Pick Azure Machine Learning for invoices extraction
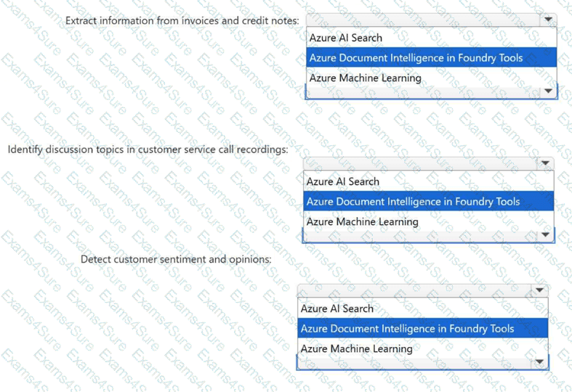Viewport: 572px width, 392px height. pos(431,78)
